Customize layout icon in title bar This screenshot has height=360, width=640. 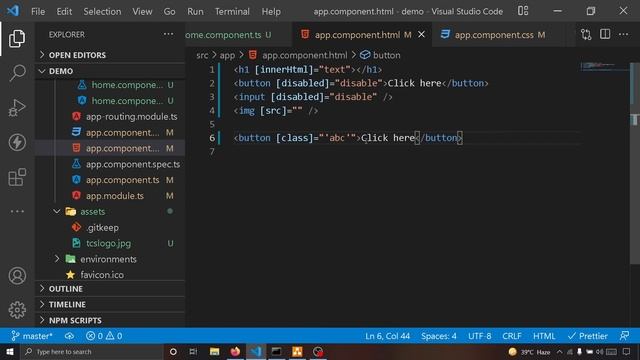(x=523, y=11)
